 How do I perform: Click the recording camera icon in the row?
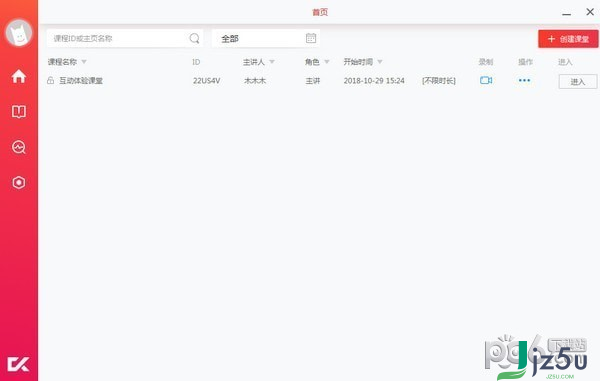[x=486, y=80]
